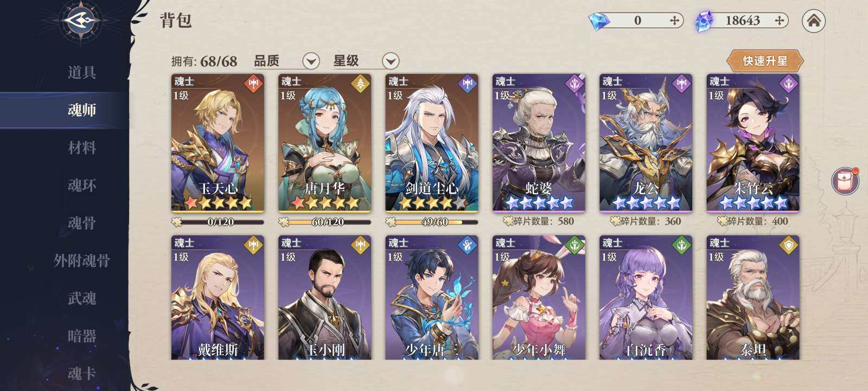Select the 朱竹云 character card

coord(753,143)
